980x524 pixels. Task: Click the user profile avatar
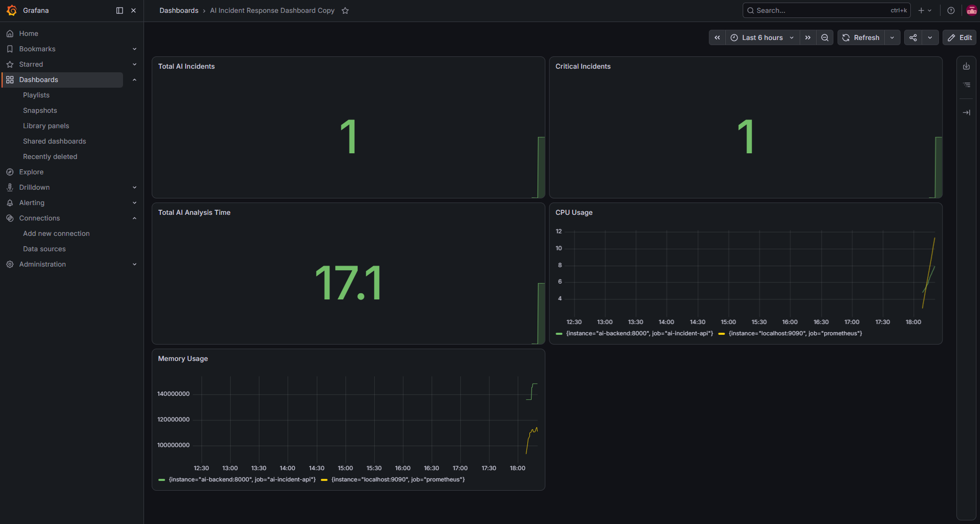point(971,10)
